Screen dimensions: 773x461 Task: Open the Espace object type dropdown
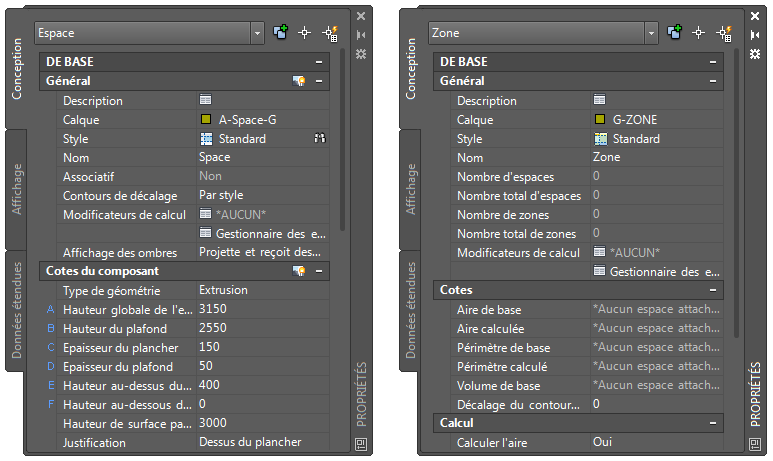pyautogui.click(x=257, y=33)
